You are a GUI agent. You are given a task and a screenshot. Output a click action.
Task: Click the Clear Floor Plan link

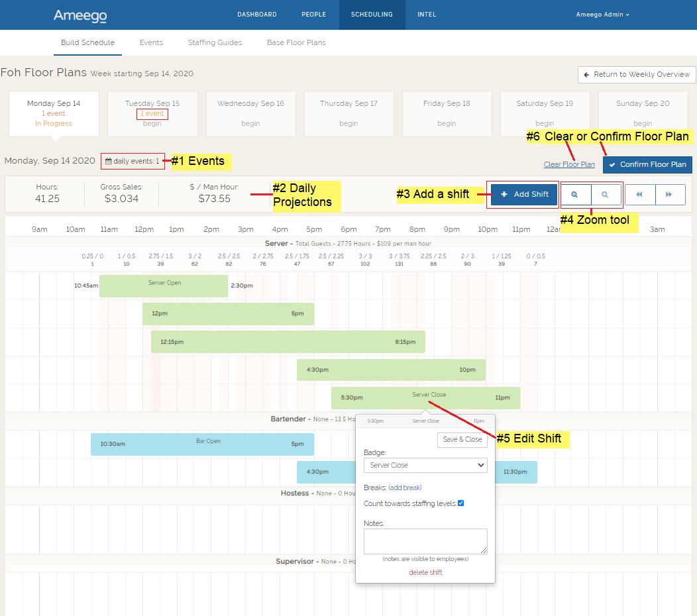tap(569, 165)
